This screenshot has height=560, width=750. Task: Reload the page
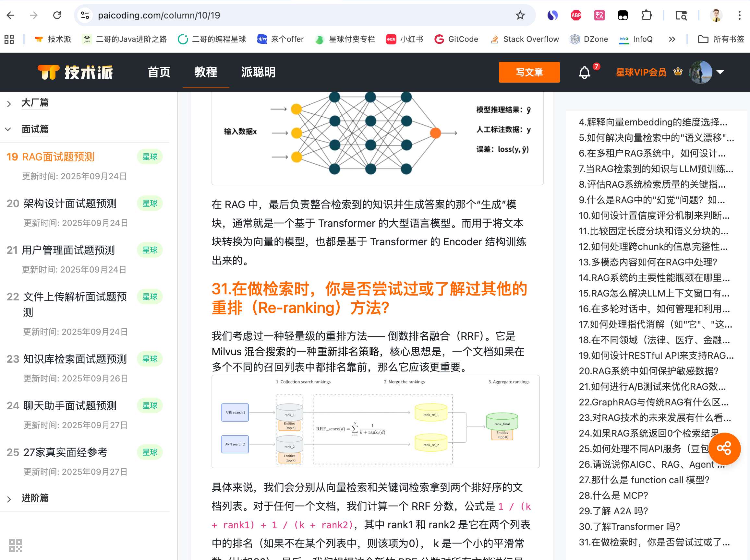point(57,15)
